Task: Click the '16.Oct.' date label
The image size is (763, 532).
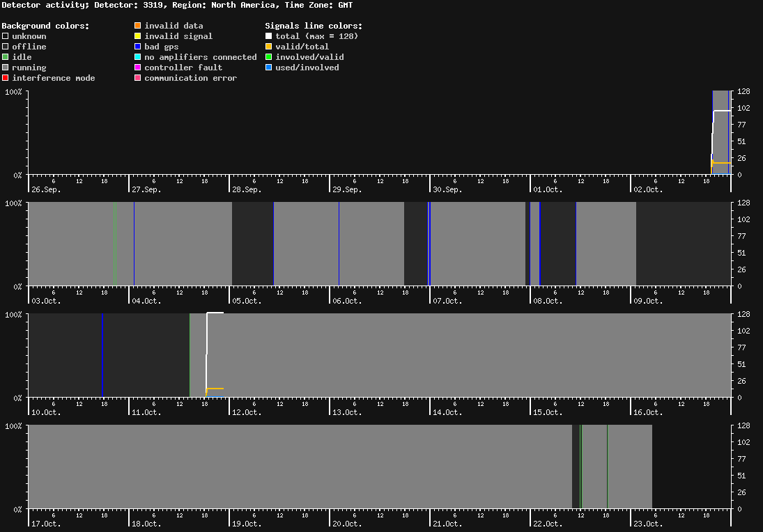Action: [x=648, y=412]
